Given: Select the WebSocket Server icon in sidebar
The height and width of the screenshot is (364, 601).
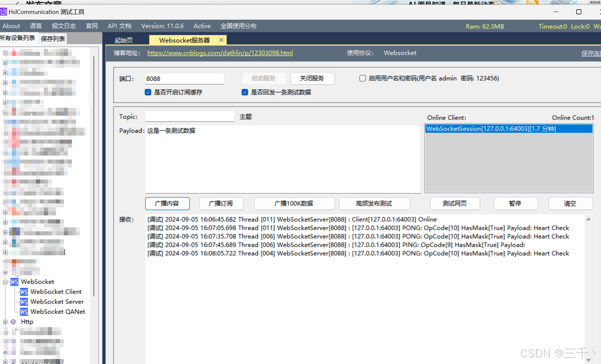Looking at the screenshot, I should [x=23, y=302].
